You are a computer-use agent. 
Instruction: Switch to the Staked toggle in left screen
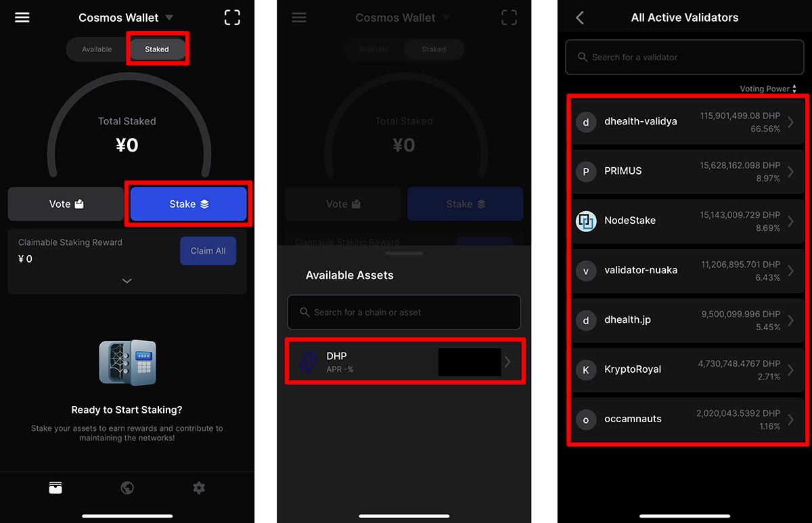point(157,49)
